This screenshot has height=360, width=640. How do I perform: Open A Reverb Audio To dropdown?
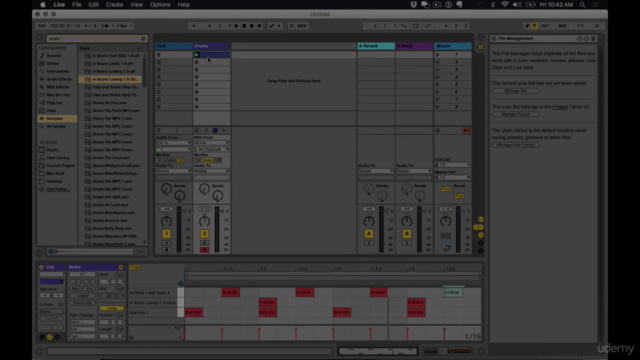(376, 171)
